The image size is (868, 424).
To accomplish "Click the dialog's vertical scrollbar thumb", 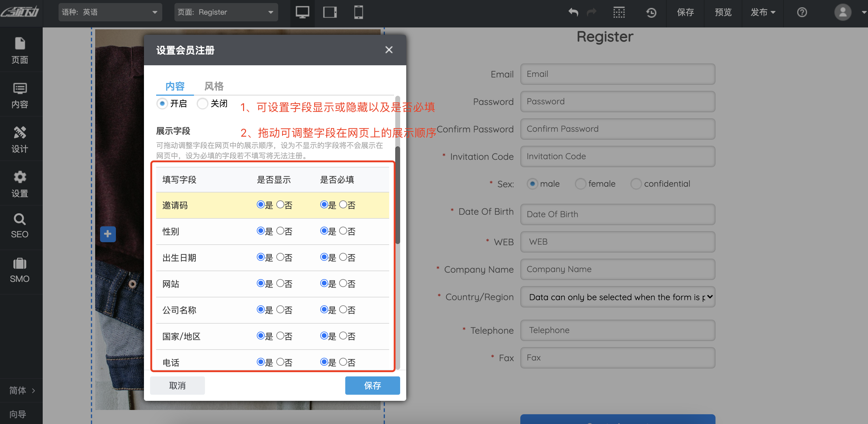I will pos(398,196).
